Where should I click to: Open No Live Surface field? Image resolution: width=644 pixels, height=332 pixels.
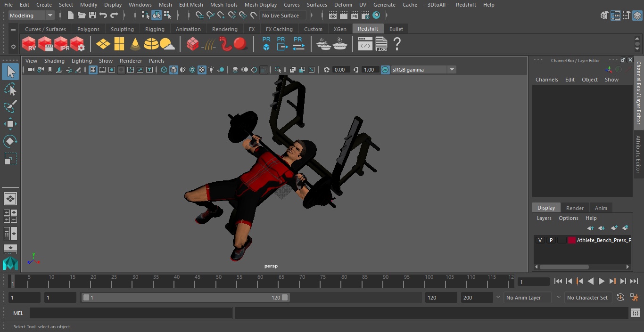(283, 16)
